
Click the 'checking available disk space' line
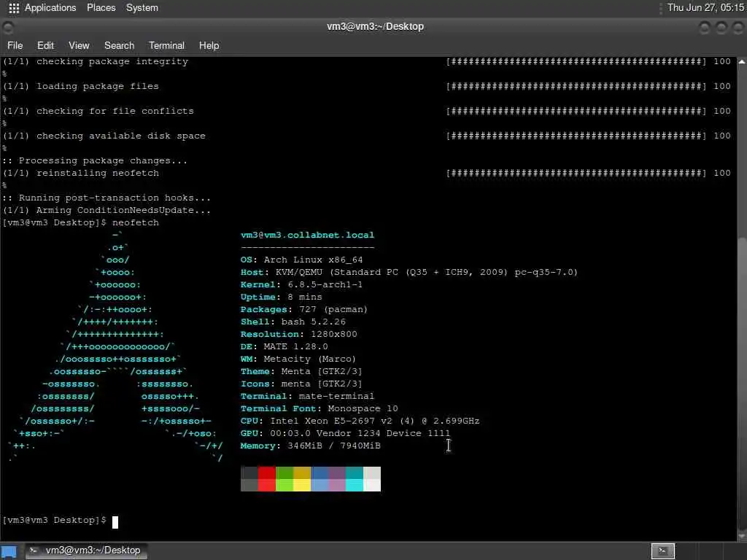(x=104, y=136)
